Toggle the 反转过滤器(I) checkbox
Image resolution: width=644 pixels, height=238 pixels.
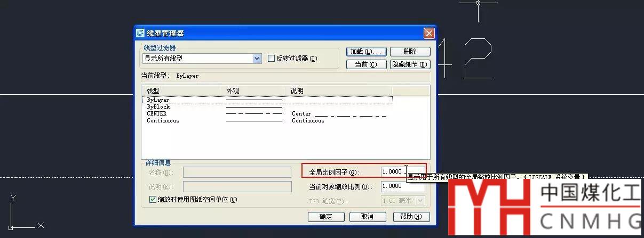point(271,59)
